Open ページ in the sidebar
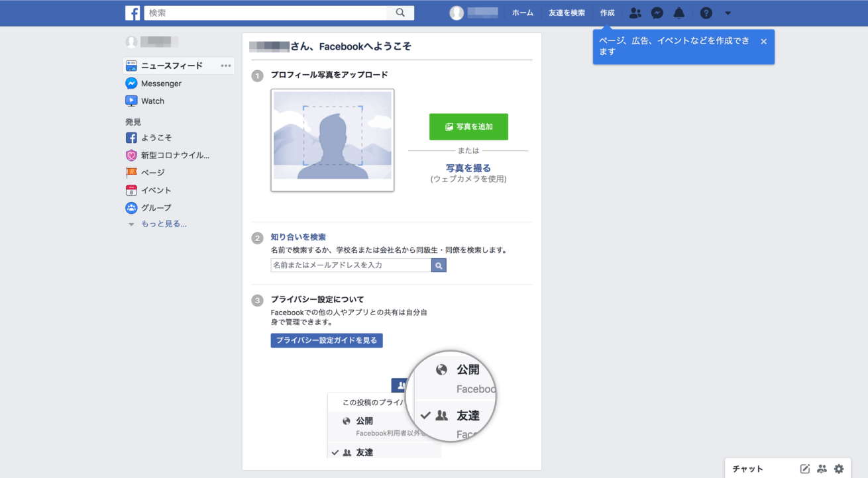 [152, 173]
